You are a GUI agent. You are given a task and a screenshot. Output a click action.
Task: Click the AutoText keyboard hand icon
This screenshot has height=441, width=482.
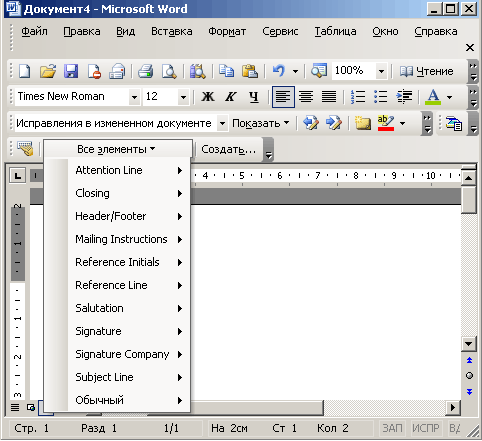[25, 149]
